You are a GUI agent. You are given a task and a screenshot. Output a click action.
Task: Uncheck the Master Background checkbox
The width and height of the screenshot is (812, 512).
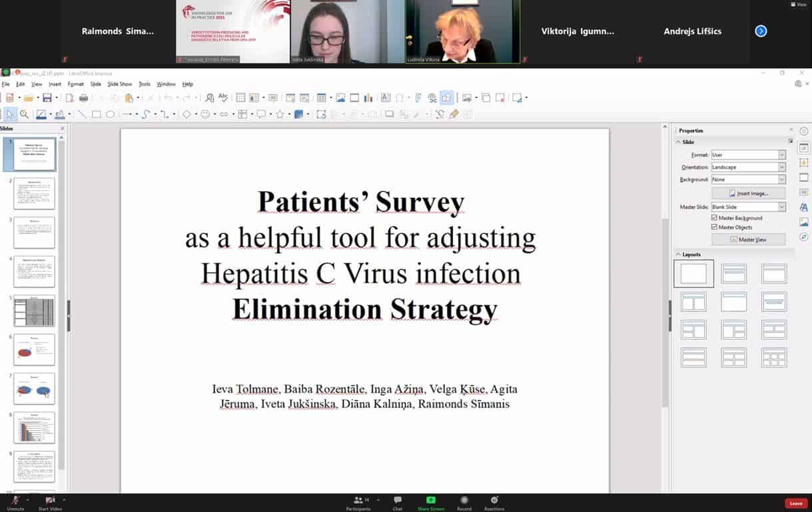(715, 218)
